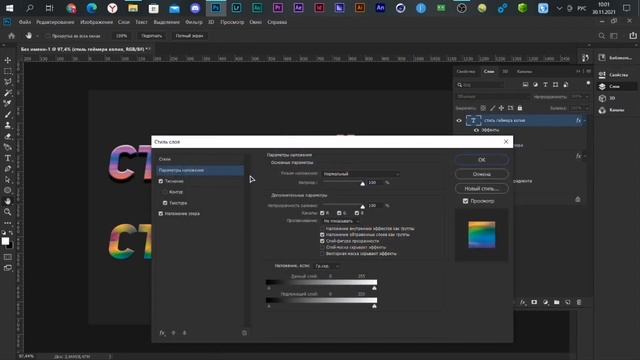Toggle Слой-фигура прозрачности checkbox
640x360 pixels.
[322, 241]
